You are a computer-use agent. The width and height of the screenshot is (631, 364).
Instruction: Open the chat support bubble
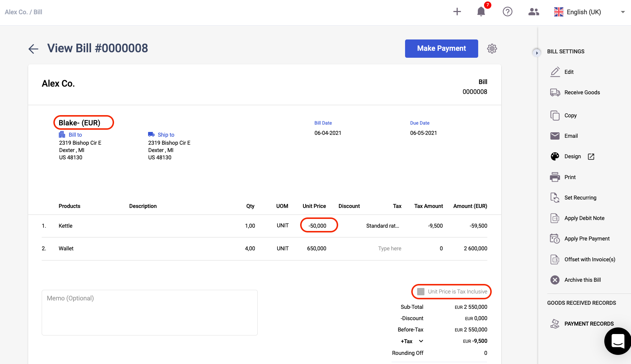(x=618, y=341)
